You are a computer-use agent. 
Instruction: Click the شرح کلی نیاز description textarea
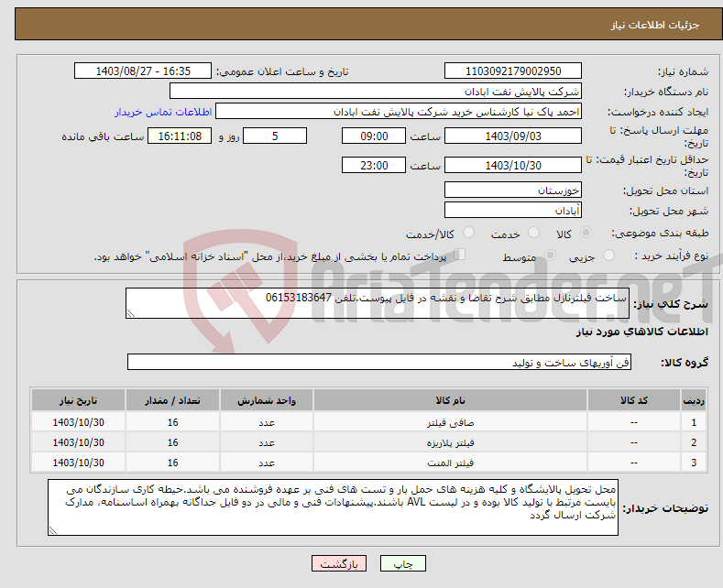tap(378, 303)
